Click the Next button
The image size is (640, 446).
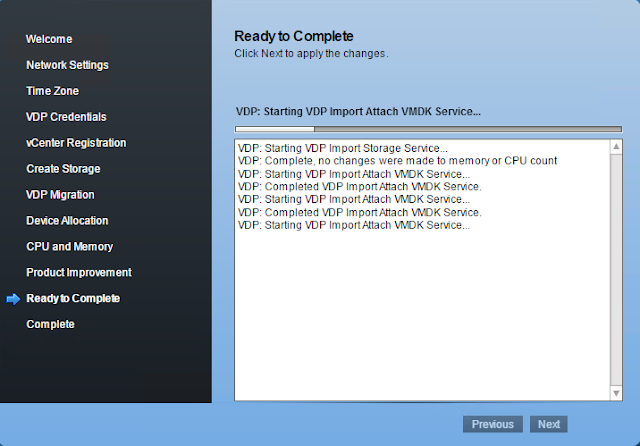pos(549,424)
